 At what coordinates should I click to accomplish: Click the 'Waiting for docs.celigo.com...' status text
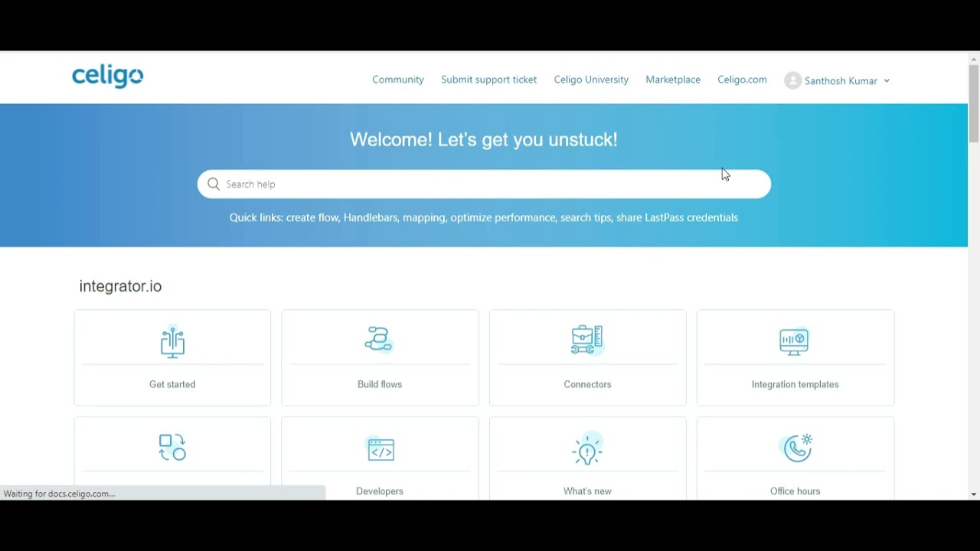[59, 494]
